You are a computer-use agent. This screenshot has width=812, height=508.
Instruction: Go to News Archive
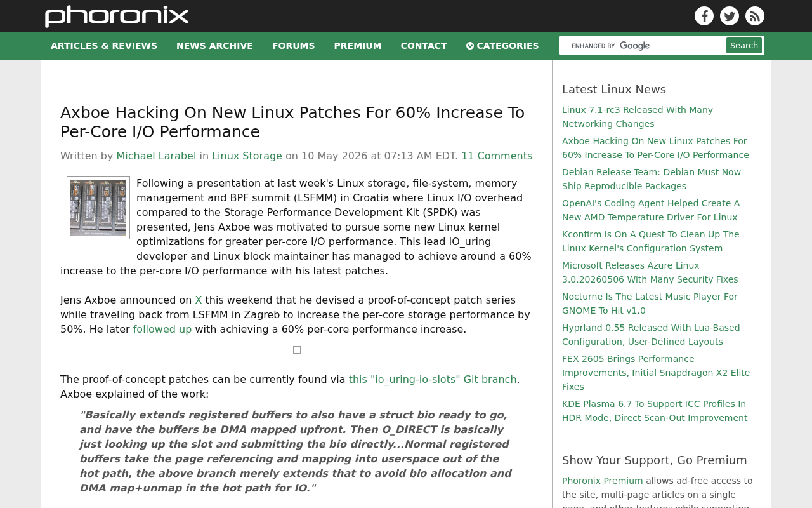214,46
